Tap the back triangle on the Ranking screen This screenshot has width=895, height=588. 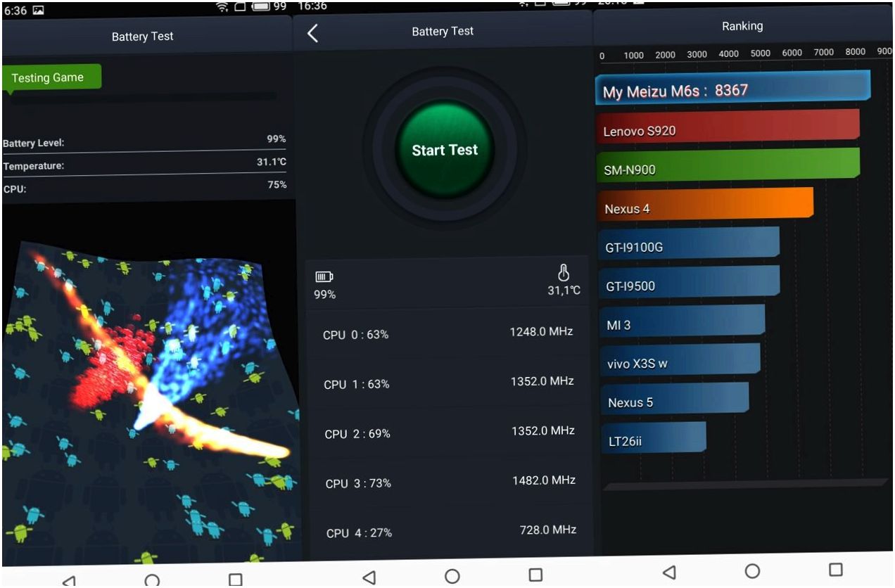(669, 572)
